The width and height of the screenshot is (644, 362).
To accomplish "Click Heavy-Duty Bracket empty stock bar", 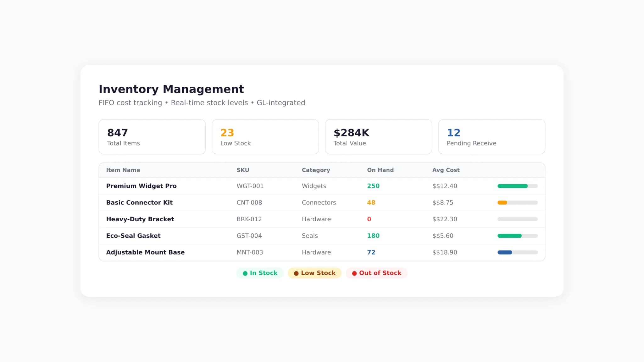I will point(517,219).
